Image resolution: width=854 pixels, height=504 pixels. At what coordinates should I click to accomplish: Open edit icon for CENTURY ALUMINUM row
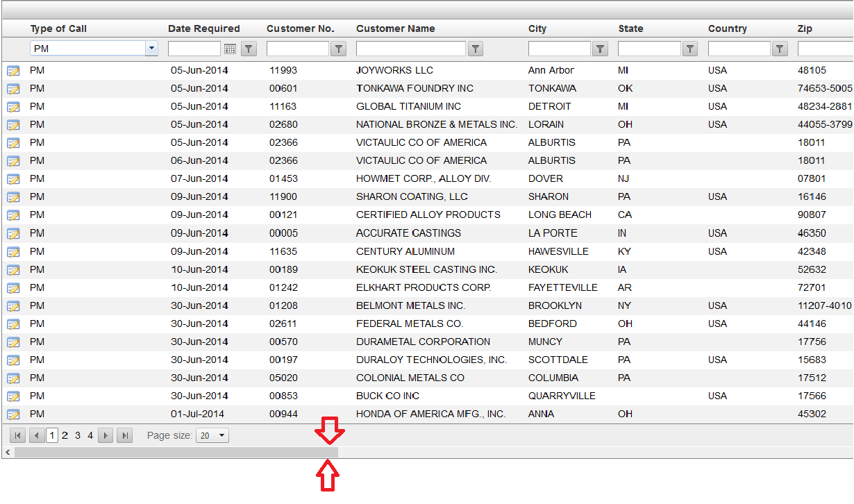coord(13,252)
